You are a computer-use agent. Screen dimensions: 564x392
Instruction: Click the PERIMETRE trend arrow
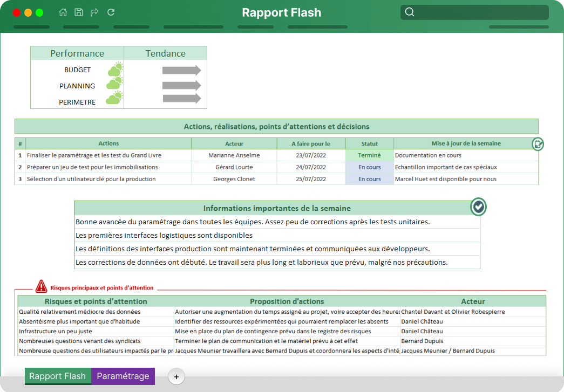[182, 98]
